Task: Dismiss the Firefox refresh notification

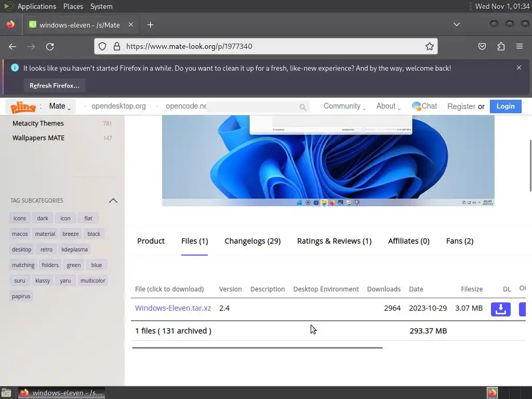Action: (x=519, y=68)
